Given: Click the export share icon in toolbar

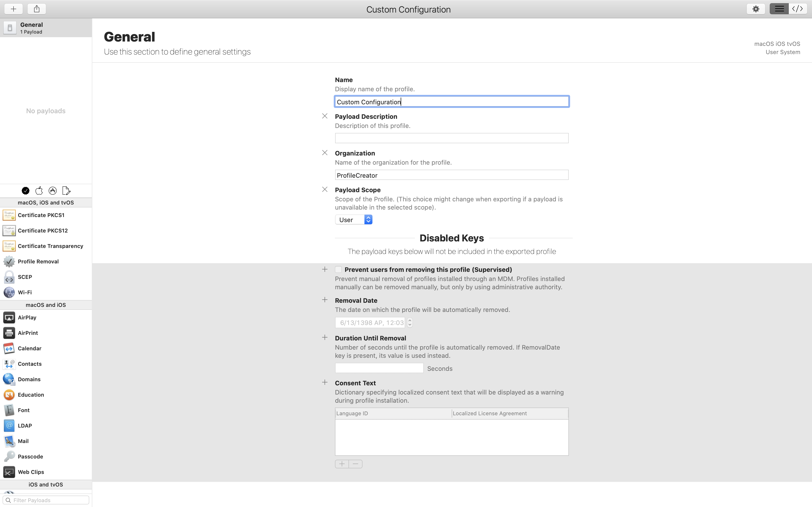Looking at the screenshot, I should tap(36, 9).
